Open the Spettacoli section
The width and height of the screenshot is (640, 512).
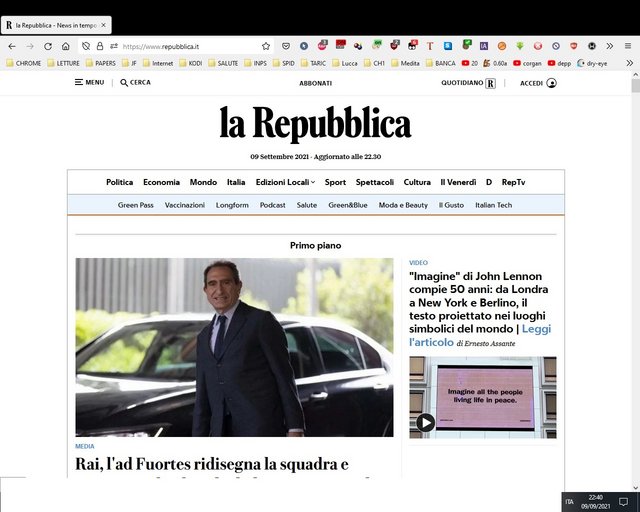point(375,182)
